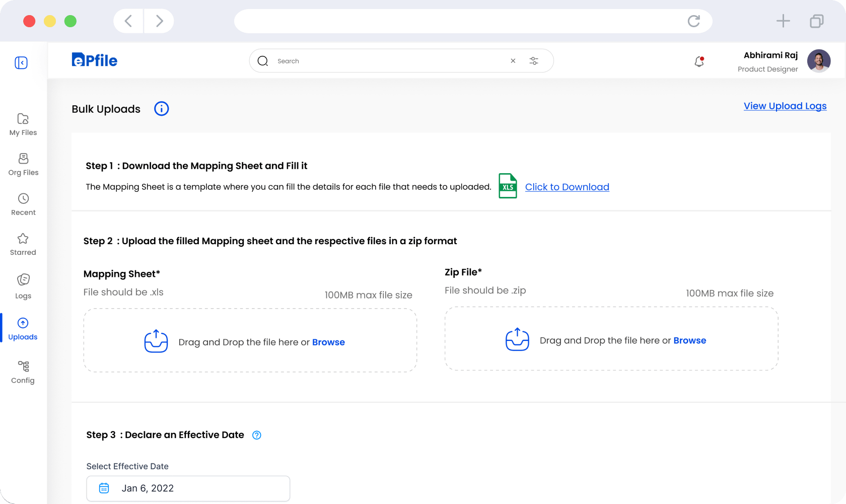Click the XLS mapping sheet file icon
846x504 pixels.
point(508,186)
